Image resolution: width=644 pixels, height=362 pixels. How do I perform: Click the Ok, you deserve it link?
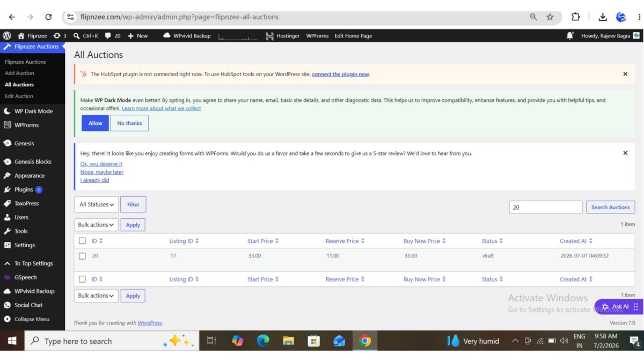101,164
